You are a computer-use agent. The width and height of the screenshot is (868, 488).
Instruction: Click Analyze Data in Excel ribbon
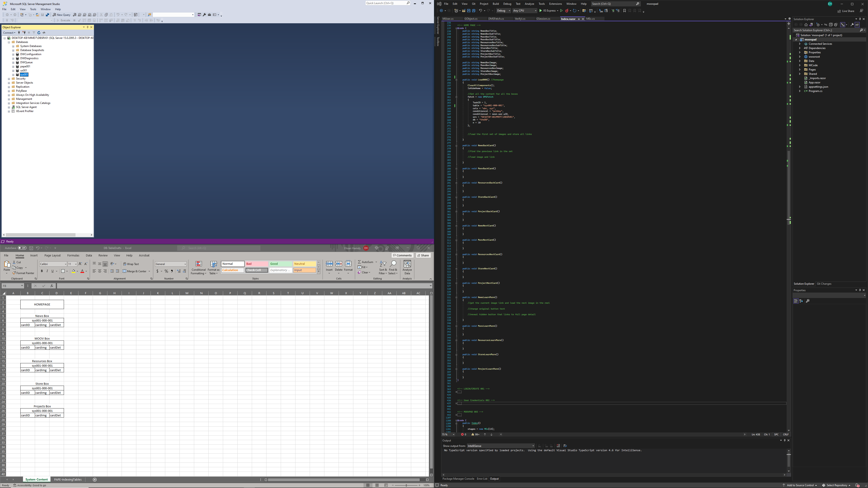coord(407,268)
